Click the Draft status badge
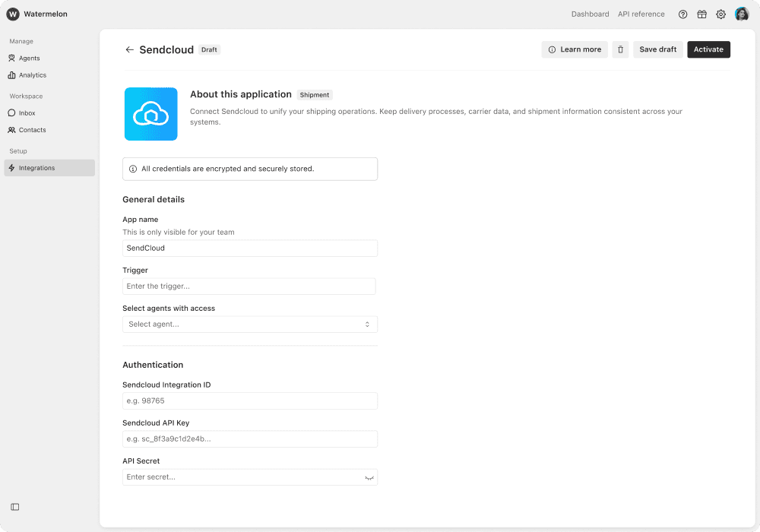 point(210,49)
